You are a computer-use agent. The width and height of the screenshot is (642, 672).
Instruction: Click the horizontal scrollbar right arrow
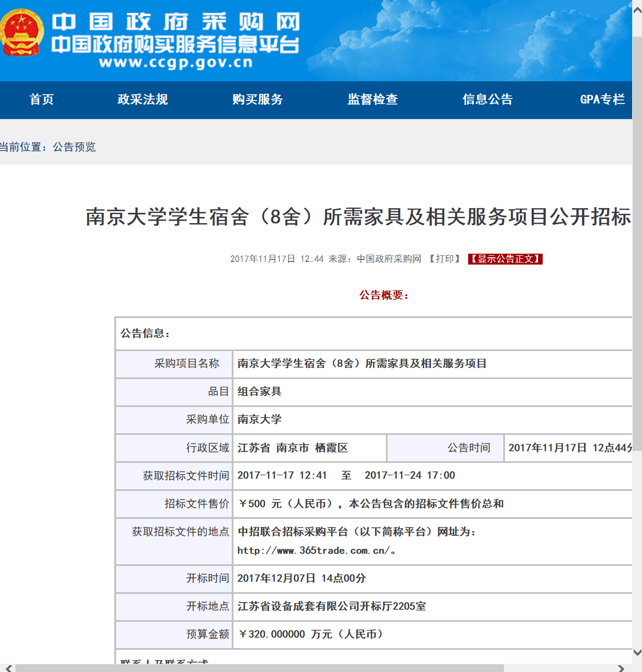(x=621, y=668)
